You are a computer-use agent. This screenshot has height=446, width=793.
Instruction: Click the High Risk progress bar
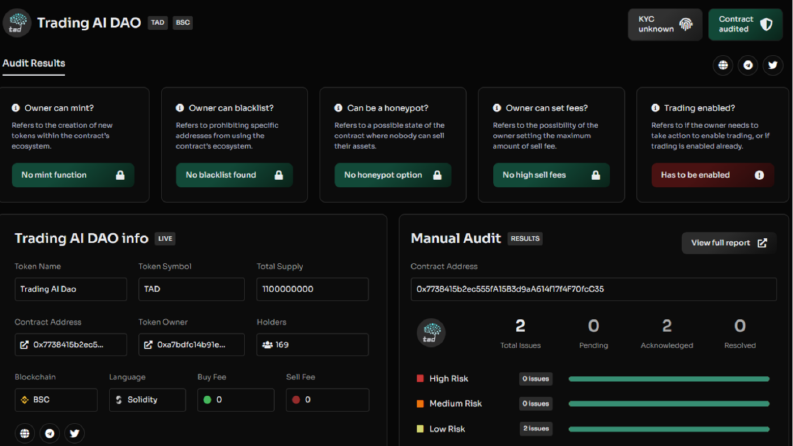click(669, 379)
